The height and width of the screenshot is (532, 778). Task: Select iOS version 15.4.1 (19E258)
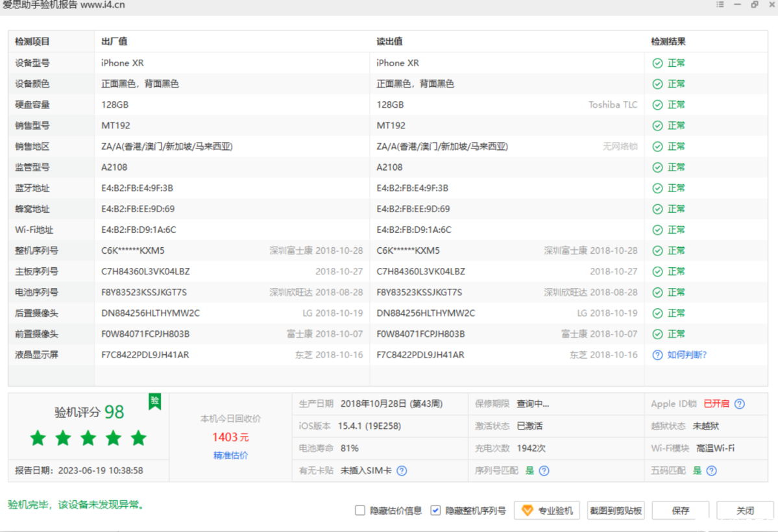click(369, 426)
